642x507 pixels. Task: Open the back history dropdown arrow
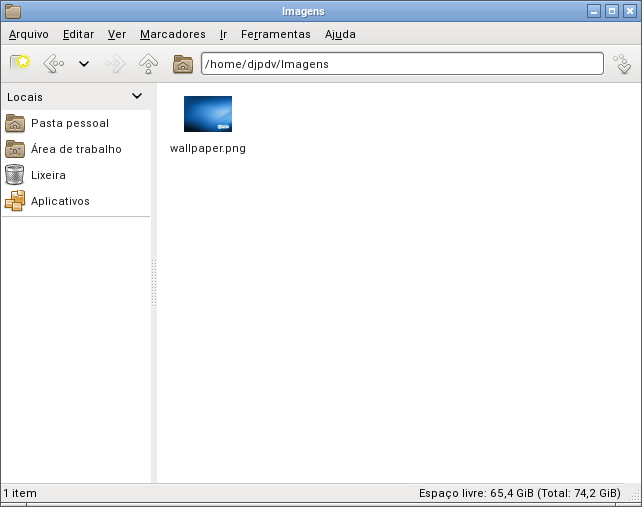(x=84, y=64)
